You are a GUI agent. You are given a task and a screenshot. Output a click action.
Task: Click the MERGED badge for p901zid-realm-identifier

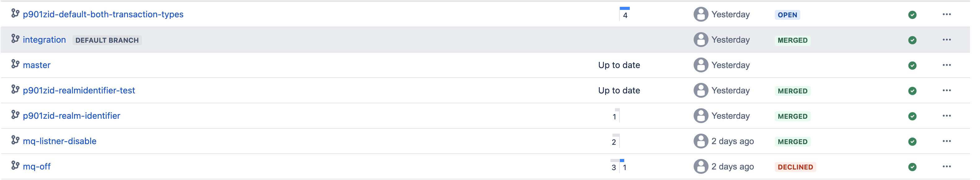[x=792, y=116]
